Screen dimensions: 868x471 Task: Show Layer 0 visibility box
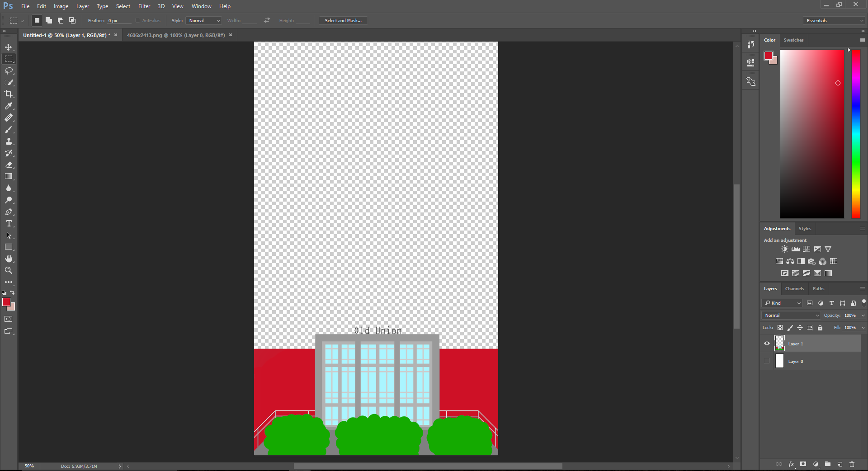(767, 361)
